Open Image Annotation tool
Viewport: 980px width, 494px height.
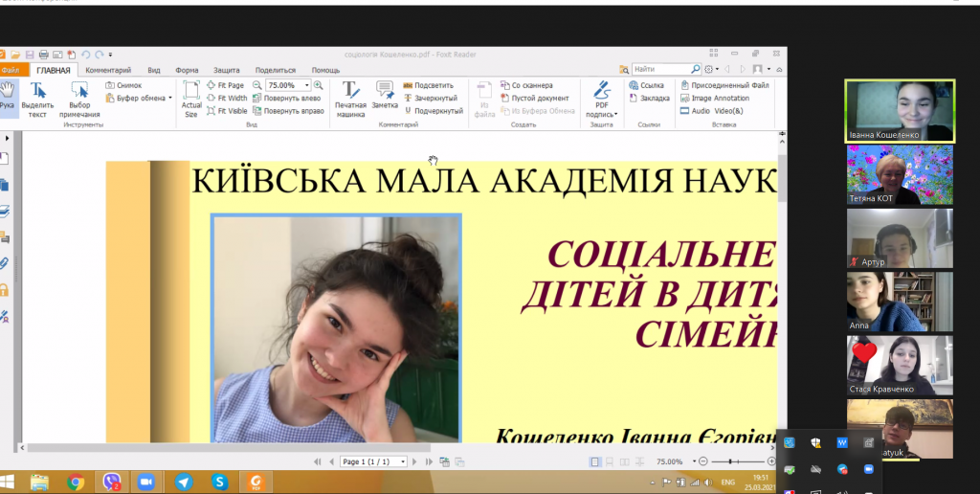[x=714, y=99]
